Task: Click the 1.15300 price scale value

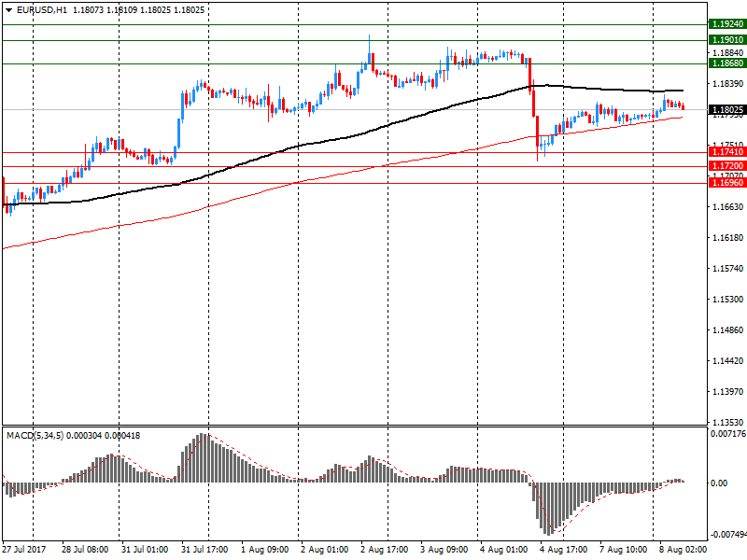Action: [727, 300]
